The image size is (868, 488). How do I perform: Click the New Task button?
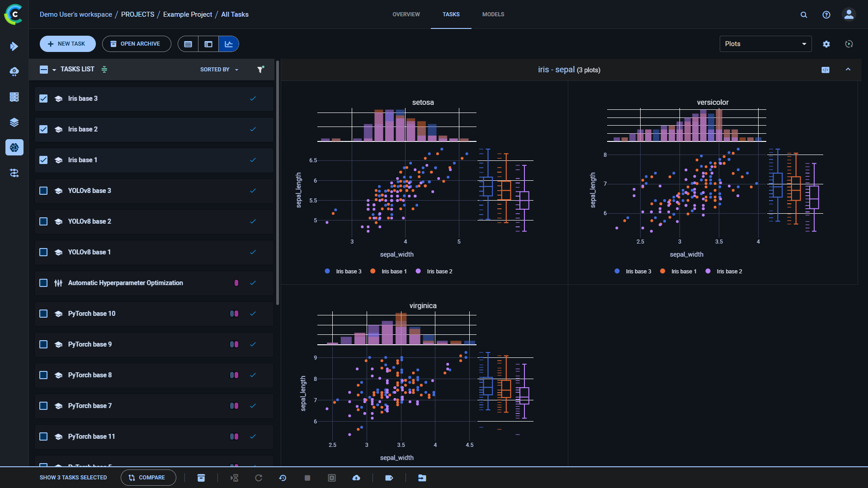pos(67,43)
